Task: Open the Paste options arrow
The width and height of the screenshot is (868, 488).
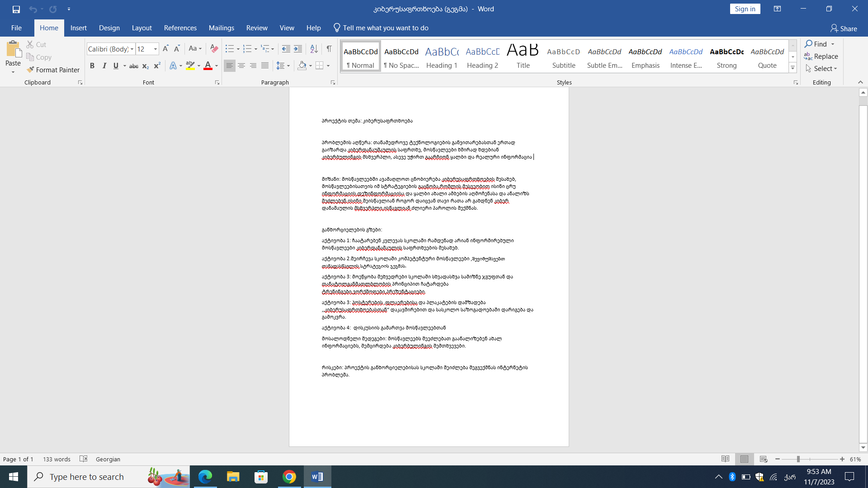Action: coord(13,72)
